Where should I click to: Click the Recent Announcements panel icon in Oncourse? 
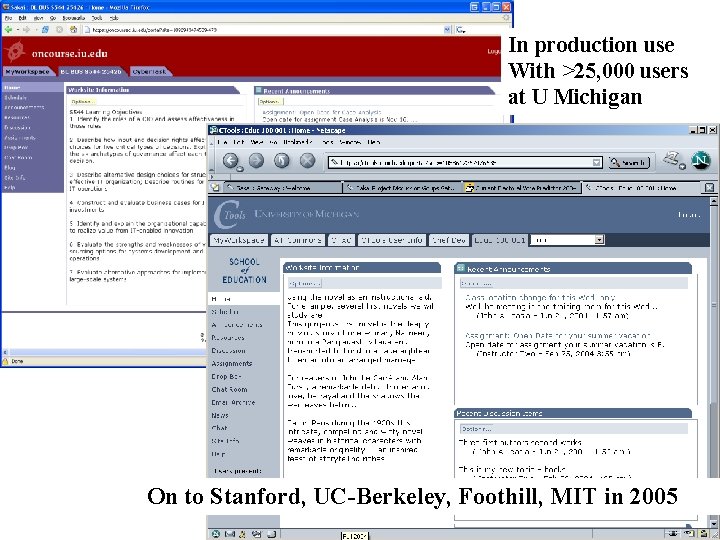(259, 90)
